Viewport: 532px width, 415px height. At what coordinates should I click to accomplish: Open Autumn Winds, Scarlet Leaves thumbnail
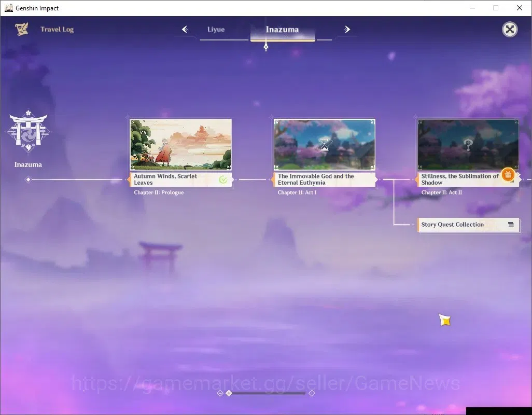181,144
